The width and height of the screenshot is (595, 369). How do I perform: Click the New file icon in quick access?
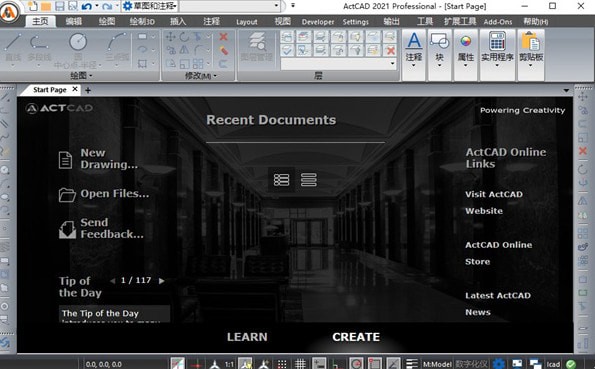pos(33,6)
